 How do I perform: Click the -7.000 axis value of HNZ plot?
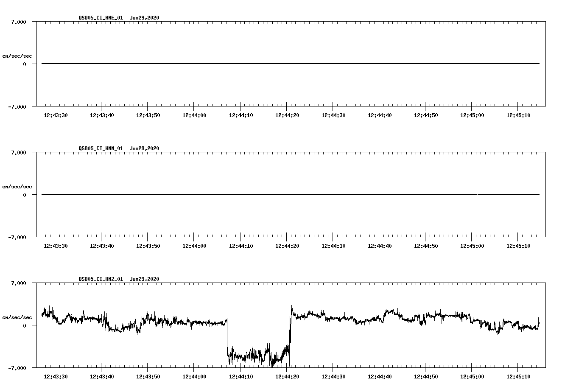tap(17, 368)
